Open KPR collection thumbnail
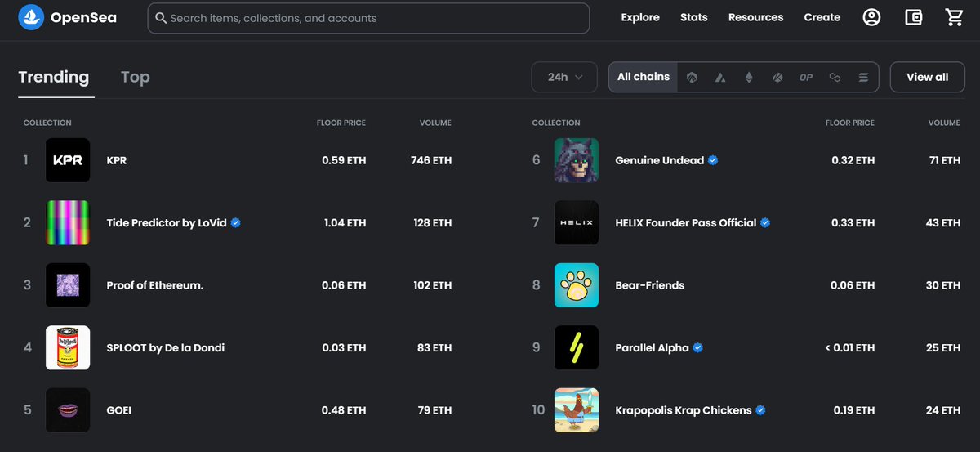Image resolution: width=980 pixels, height=452 pixels. pyautogui.click(x=68, y=160)
